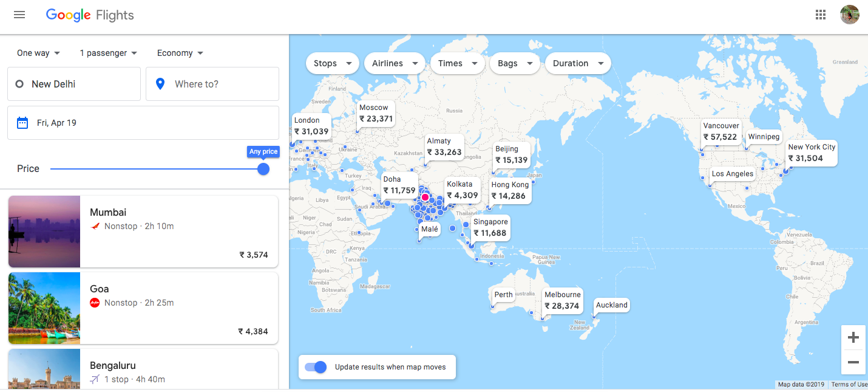
Task: Click the Goa beach thumbnail
Action: pyautogui.click(x=44, y=308)
